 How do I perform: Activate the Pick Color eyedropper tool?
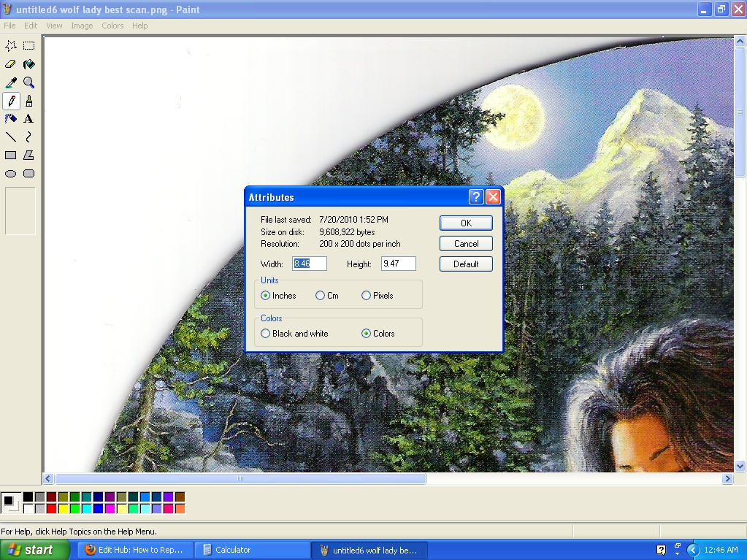[11, 83]
